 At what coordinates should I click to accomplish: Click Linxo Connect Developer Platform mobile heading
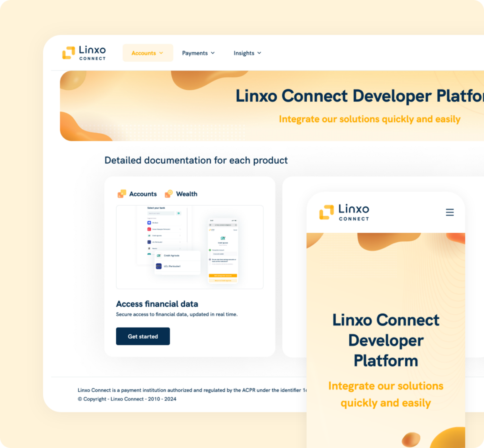pos(386,340)
